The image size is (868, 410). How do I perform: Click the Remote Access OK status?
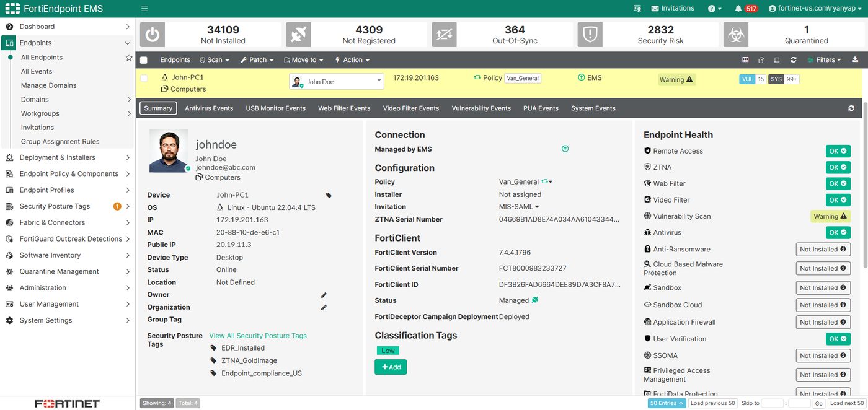pyautogui.click(x=838, y=151)
